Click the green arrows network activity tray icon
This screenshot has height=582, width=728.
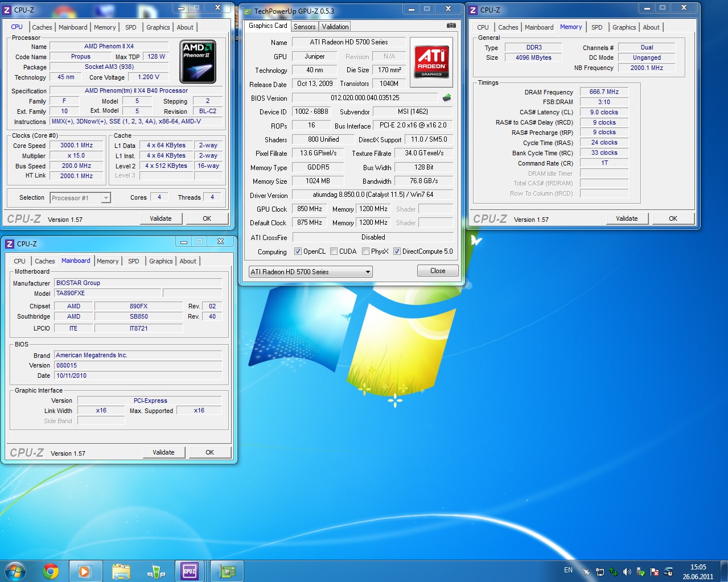(x=614, y=572)
